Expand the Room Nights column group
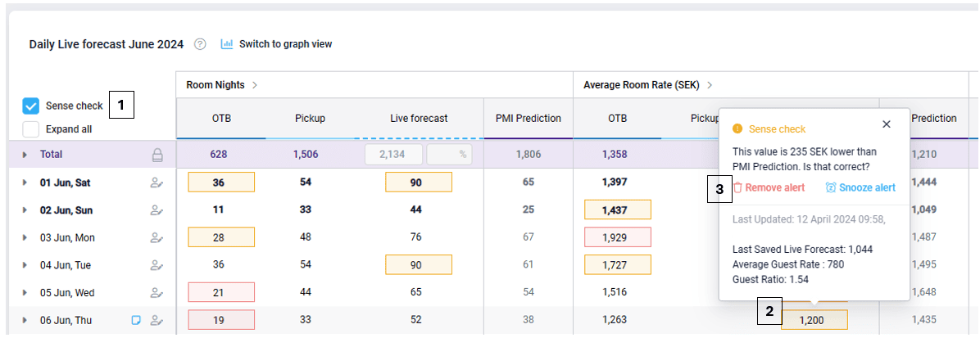The image size is (980, 347). [x=255, y=84]
